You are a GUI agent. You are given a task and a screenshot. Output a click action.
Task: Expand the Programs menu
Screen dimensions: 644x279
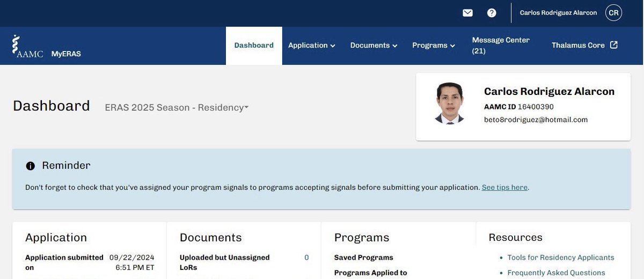(x=434, y=46)
